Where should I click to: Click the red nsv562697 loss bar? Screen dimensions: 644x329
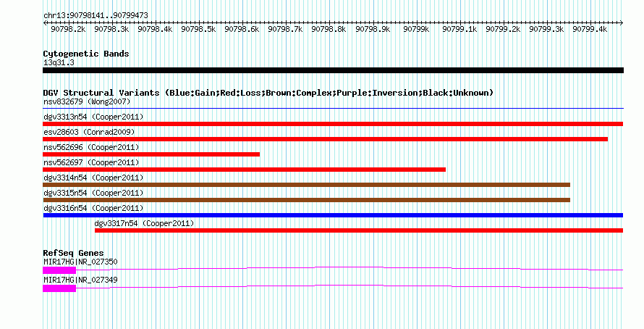[244, 170]
